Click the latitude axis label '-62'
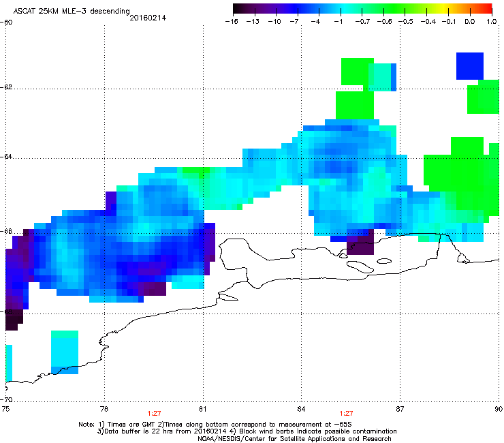Viewport: 504px width, 443px height. tap(6, 87)
